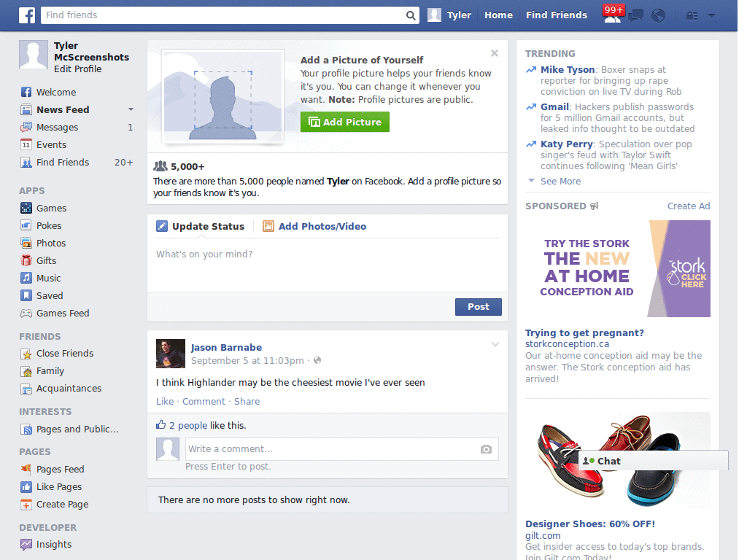Click Jason Barnabe's profile thumbnail
Screen dimensions: 747x560
171,354
